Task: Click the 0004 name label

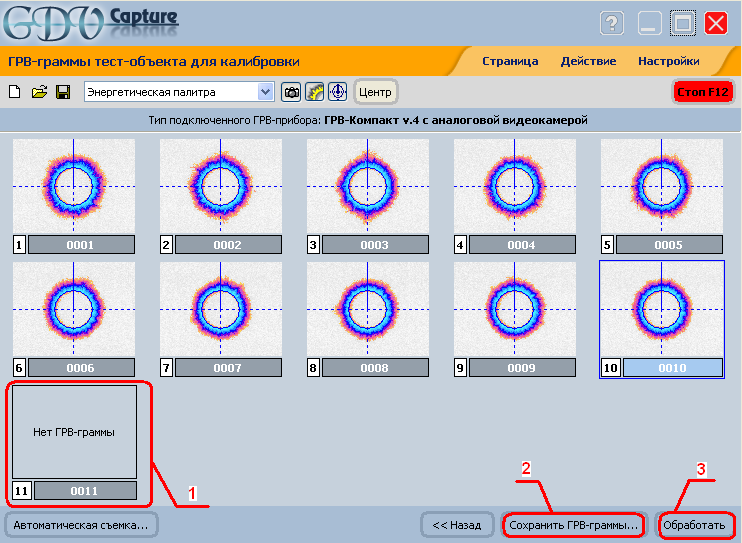Action: click(x=522, y=245)
